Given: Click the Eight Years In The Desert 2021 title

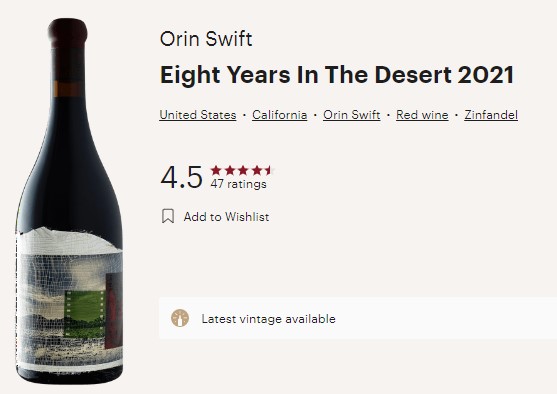Looking at the screenshot, I should [337, 75].
